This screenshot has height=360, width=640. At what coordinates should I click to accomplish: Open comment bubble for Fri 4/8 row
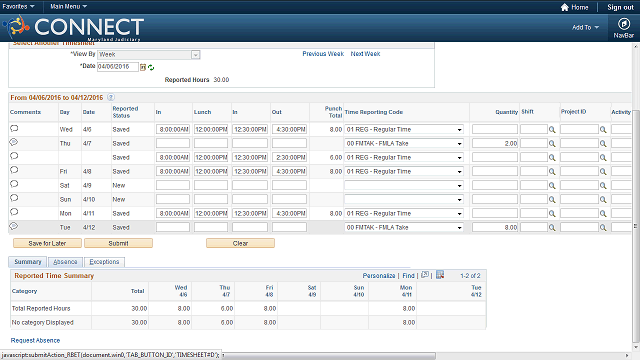[x=14, y=170]
